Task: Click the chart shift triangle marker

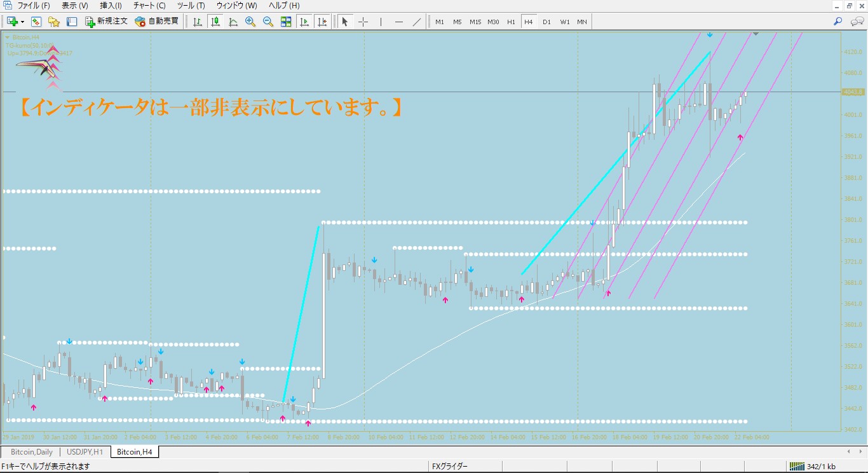Action: tap(756, 33)
